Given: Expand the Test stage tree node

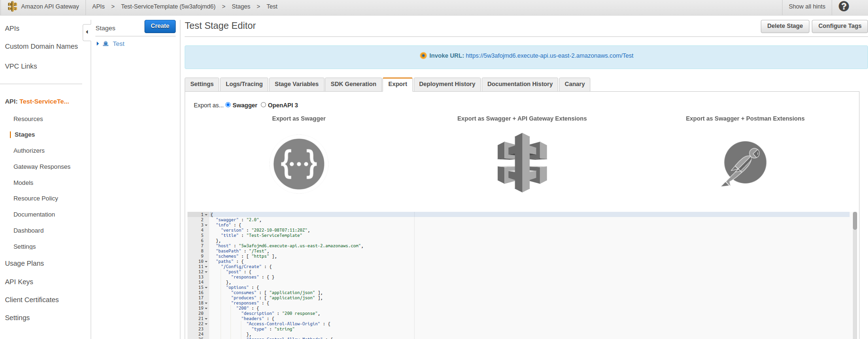Looking at the screenshot, I should point(98,43).
